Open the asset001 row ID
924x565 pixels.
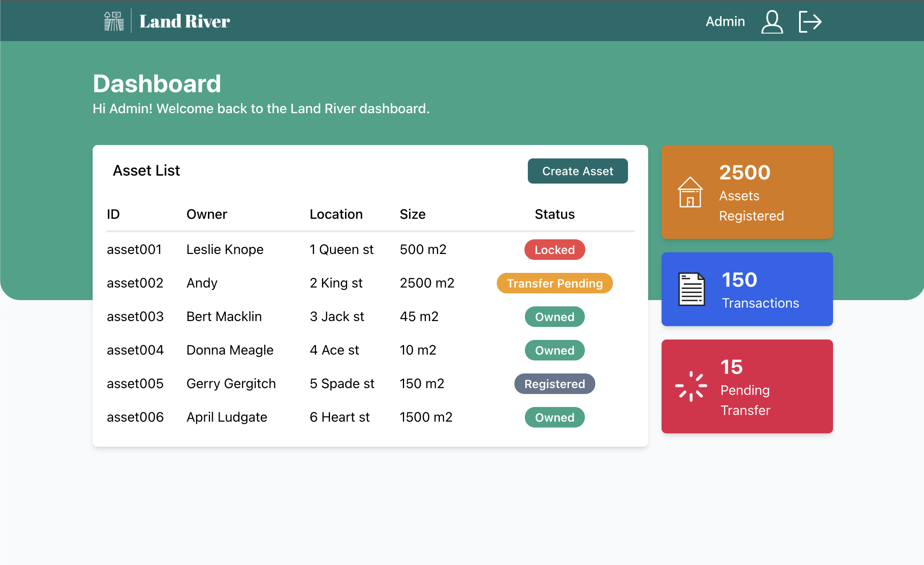[x=134, y=250]
